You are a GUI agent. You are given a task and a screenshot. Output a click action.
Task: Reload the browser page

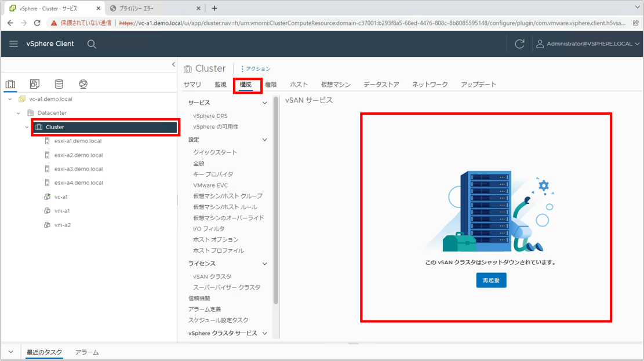(x=38, y=23)
